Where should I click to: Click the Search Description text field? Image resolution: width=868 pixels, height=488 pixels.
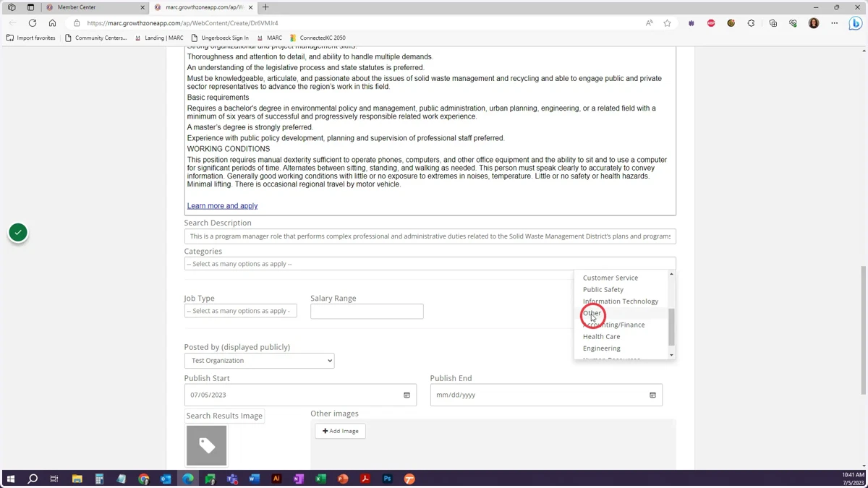[430, 236]
